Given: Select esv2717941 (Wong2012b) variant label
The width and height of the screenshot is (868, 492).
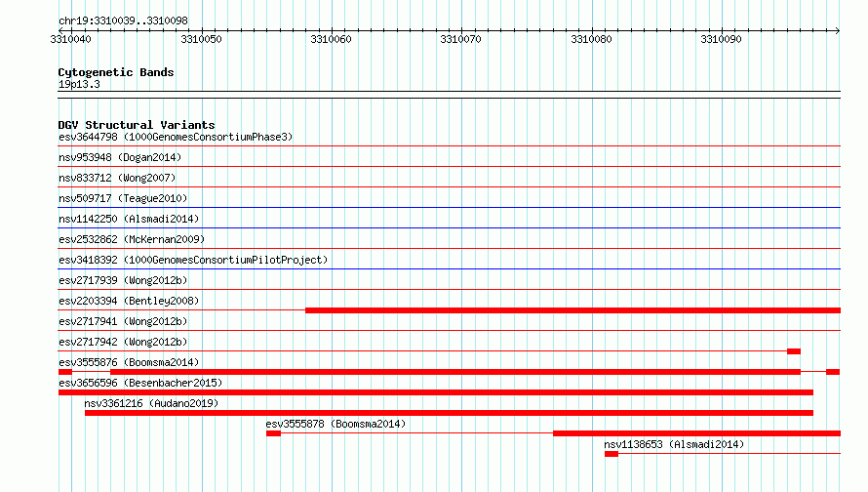Looking at the screenshot, I should point(123,321).
